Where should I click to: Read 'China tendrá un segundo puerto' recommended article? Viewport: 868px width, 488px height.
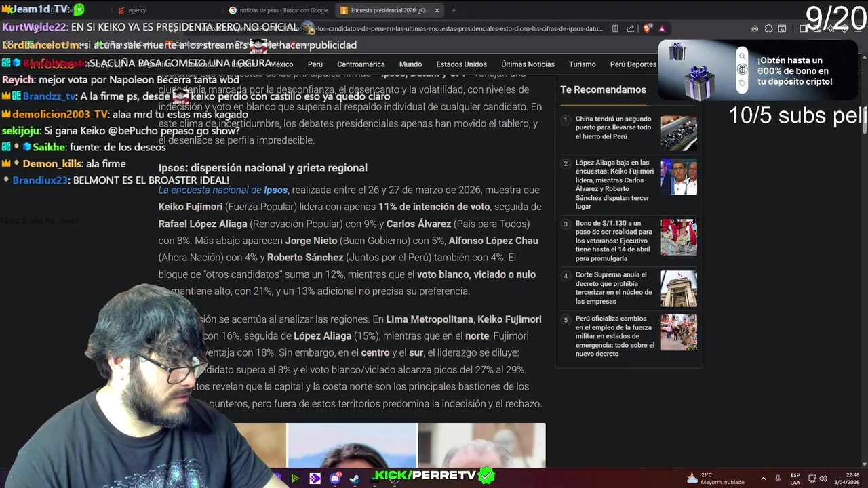coord(614,127)
